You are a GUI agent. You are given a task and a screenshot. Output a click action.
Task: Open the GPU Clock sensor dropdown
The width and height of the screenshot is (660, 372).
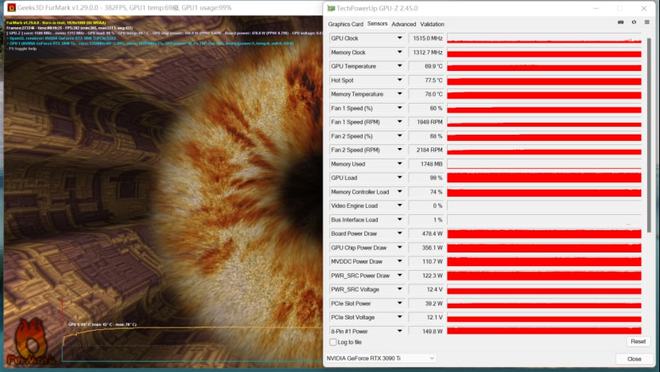(x=399, y=38)
